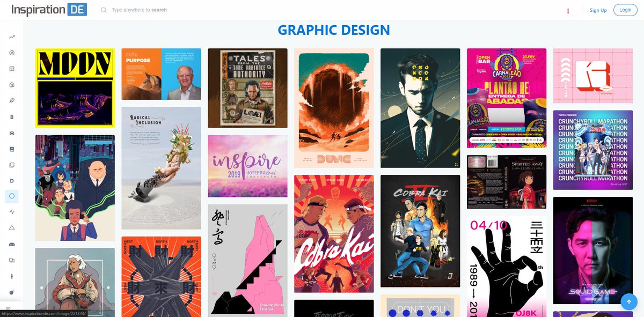Viewport: 644px width, 317px height.
Task: Open the trending arrow icon in sidebar
Action: (12, 36)
